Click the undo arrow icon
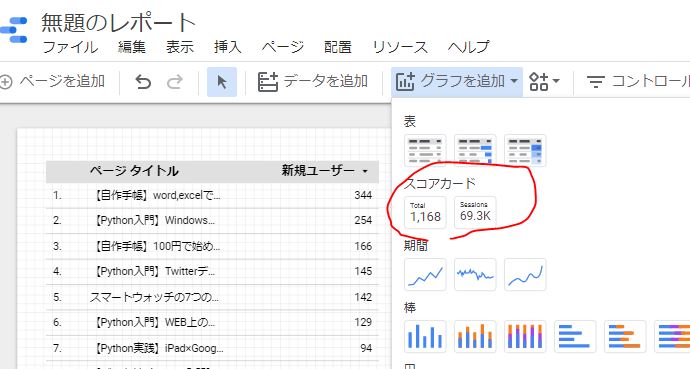 click(143, 82)
